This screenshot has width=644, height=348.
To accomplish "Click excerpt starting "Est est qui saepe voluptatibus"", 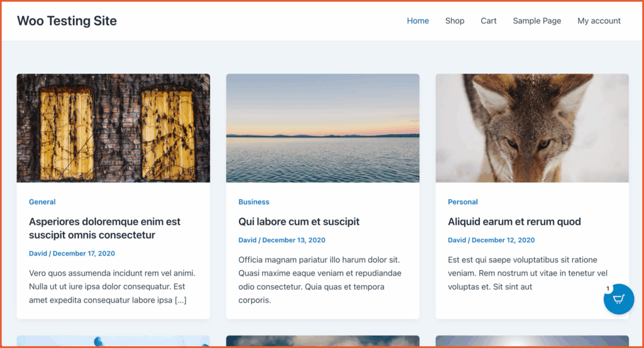I will tap(528, 273).
